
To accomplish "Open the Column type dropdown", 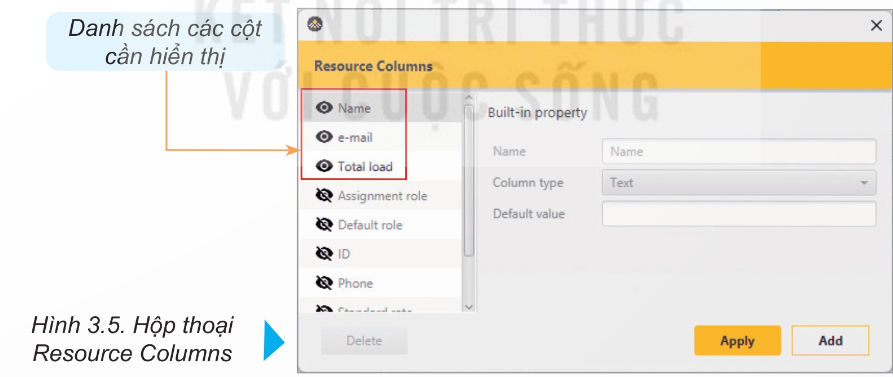I will 739,183.
